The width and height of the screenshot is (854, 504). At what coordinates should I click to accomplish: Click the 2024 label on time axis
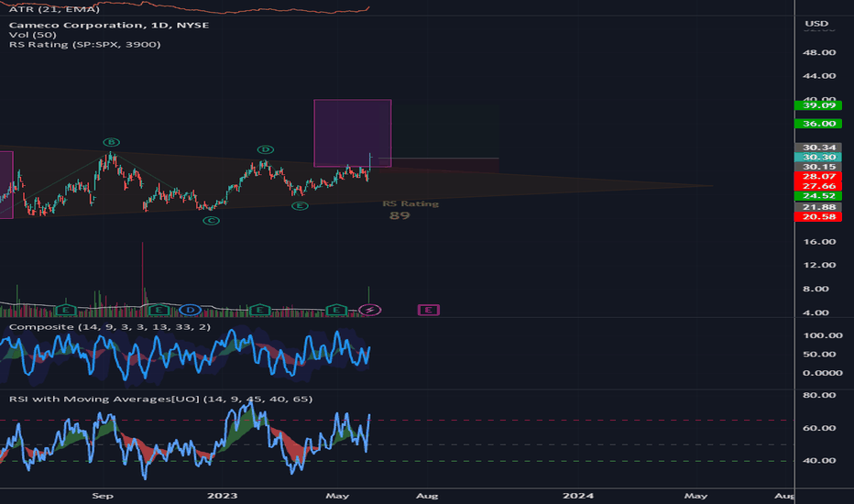point(578,496)
